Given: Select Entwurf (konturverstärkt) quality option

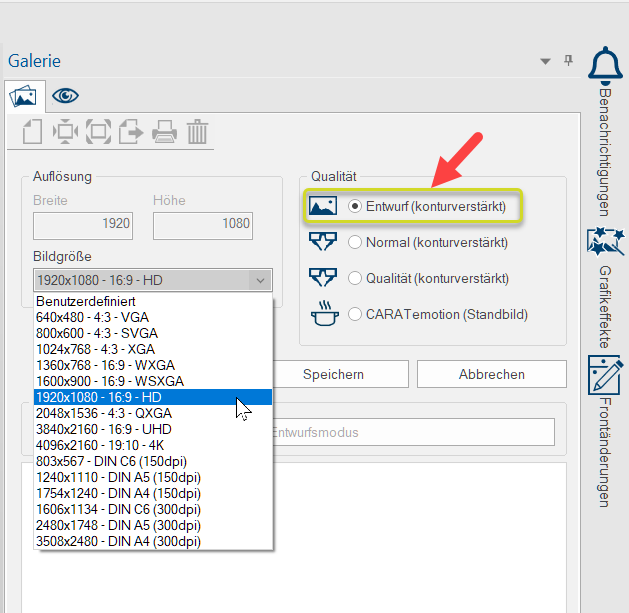Looking at the screenshot, I should point(355,206).
